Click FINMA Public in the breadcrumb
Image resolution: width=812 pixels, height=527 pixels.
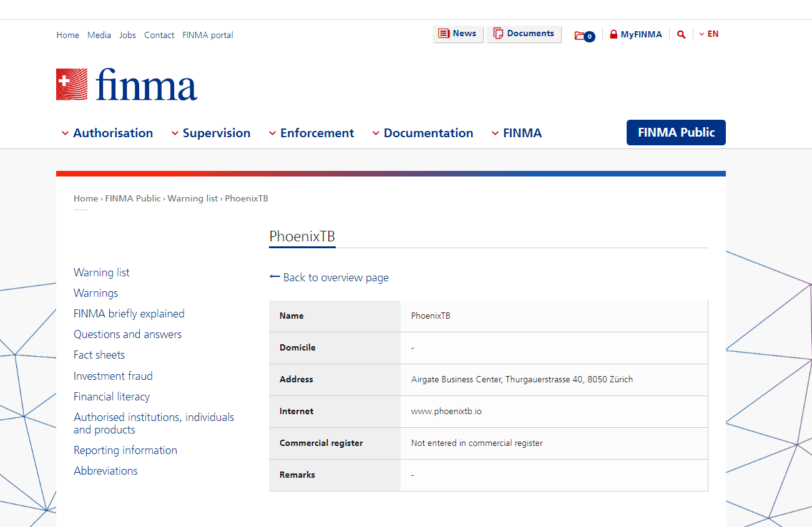point(133,198)
